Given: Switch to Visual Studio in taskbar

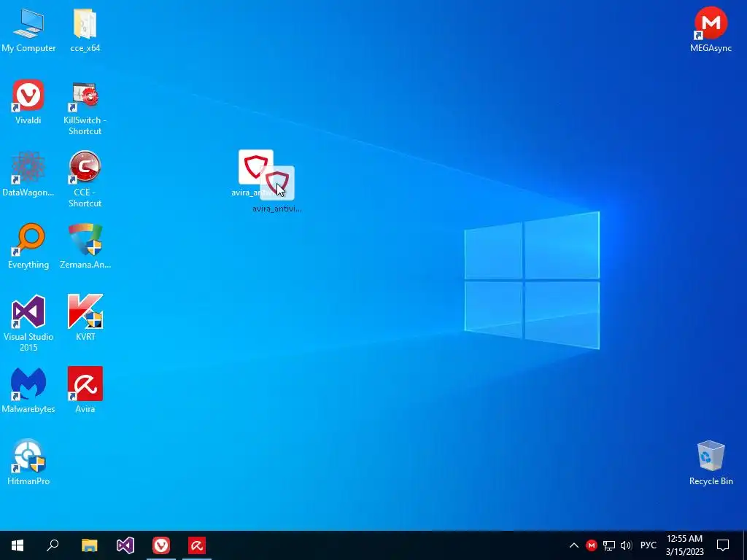Looking at the screenshot, I should (125, 545).
